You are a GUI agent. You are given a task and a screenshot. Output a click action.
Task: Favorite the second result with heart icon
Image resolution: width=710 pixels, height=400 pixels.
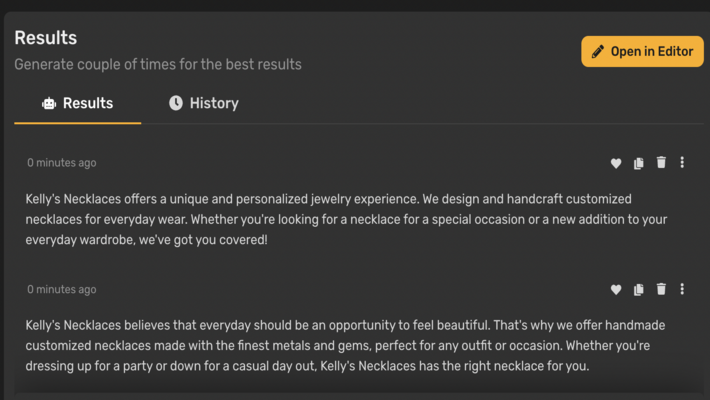(616, 289)
